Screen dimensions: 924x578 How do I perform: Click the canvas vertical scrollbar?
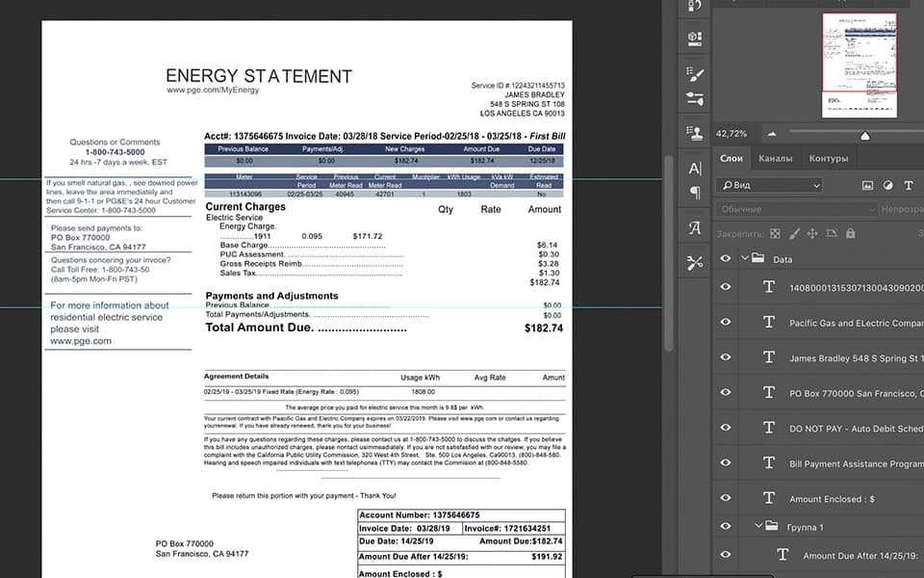coord(668,253)
